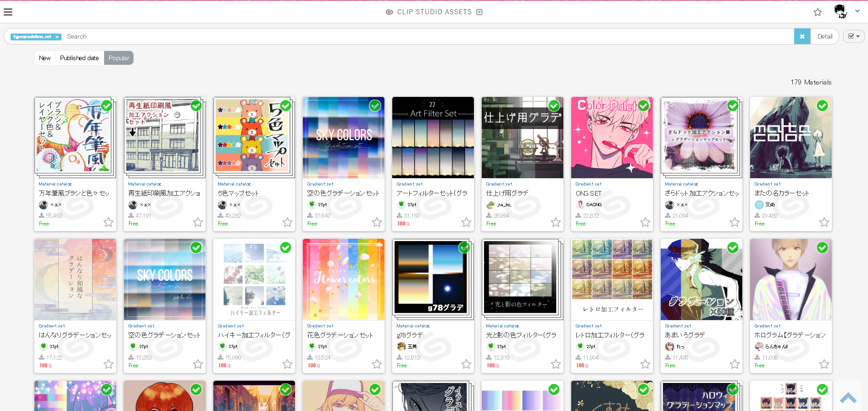868x411 pixels.
Task: Toggle checkmark on first-row SKY COLORS thumbnail
Action: (x=375, y=106)
